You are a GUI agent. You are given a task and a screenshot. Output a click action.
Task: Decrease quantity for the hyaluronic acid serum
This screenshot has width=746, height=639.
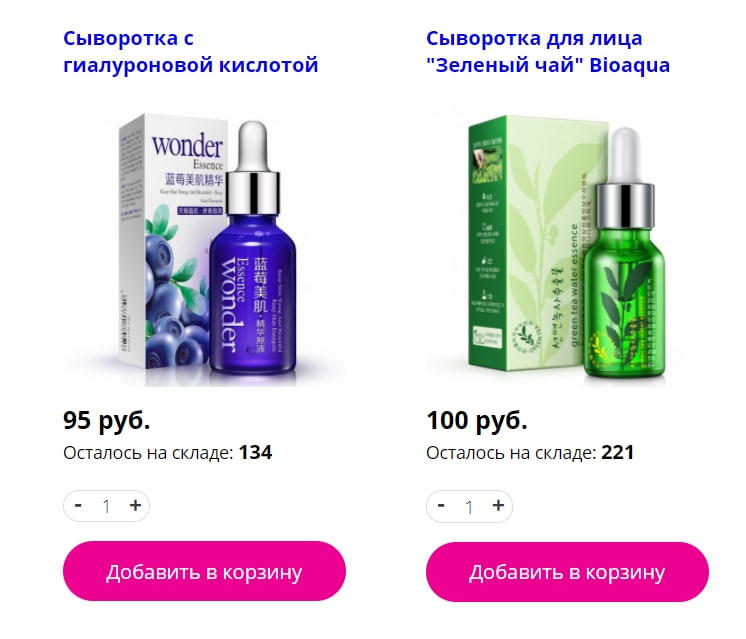79,505
